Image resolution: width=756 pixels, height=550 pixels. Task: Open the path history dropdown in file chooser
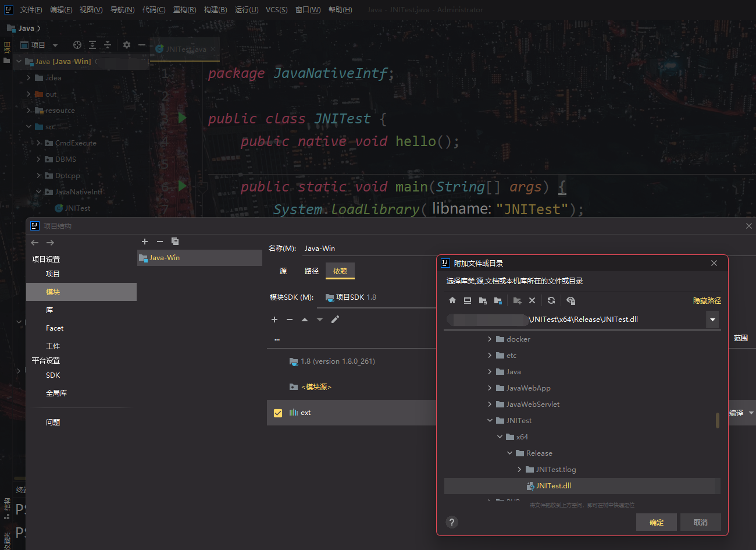712,320
